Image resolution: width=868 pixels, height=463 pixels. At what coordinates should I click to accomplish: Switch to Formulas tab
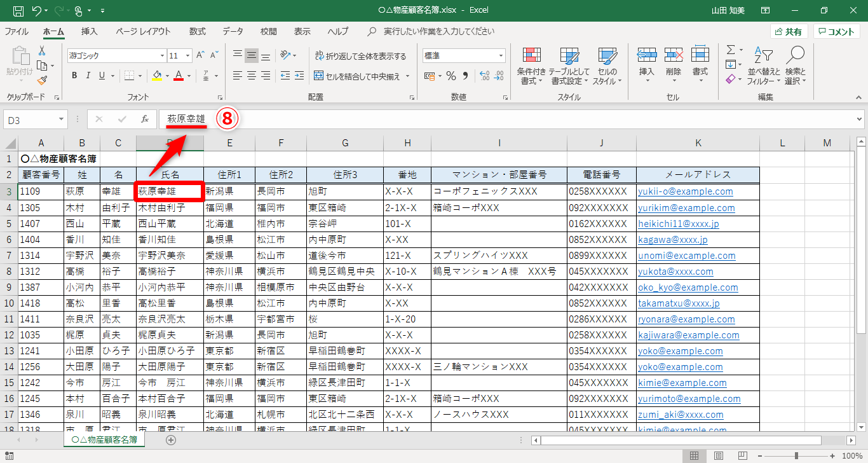(x=198, y=31)
